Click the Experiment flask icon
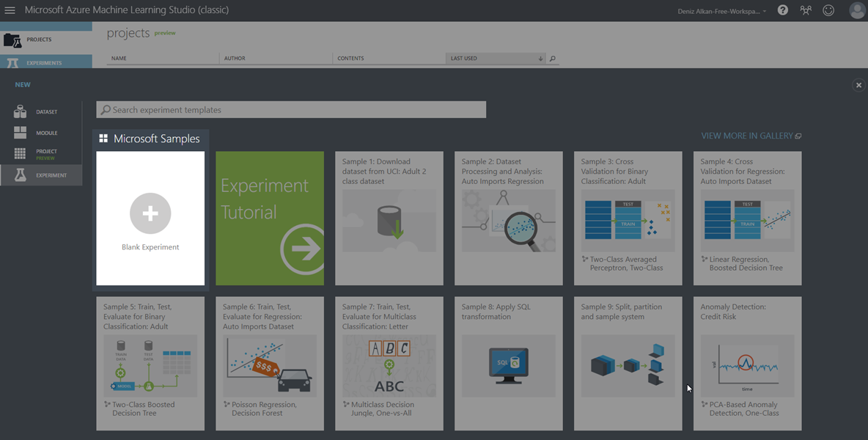Image resolution: width=868 pixels, height=440 pixels. coord(20,175)
